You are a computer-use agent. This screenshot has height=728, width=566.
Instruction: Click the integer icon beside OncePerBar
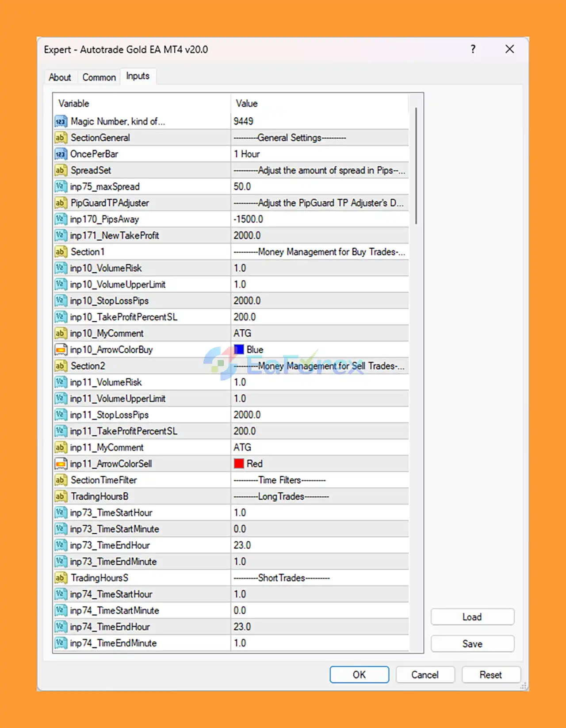tap(61, 154)
